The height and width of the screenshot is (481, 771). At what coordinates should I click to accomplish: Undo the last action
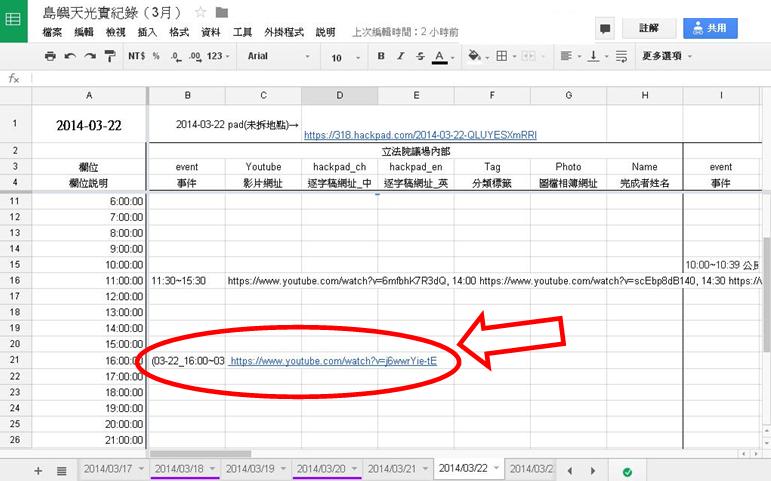(71, 56)
